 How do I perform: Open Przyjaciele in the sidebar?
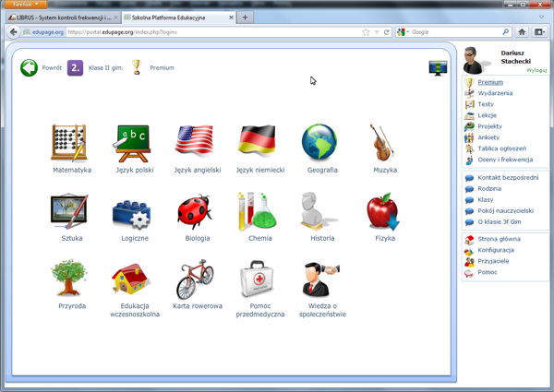coord(493,261)
